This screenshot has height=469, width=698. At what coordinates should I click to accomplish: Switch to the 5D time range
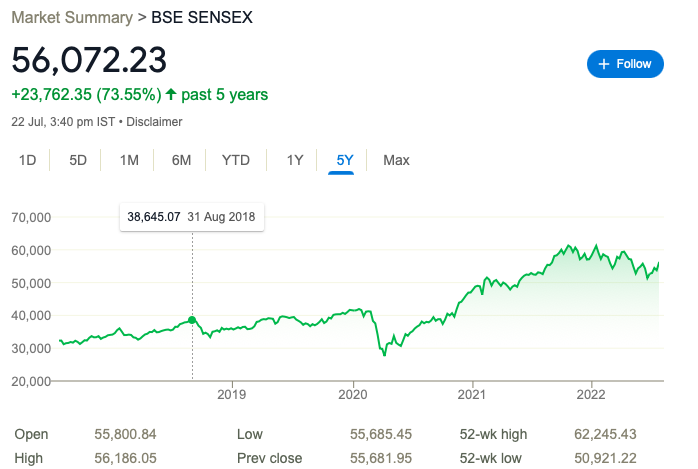78,160
